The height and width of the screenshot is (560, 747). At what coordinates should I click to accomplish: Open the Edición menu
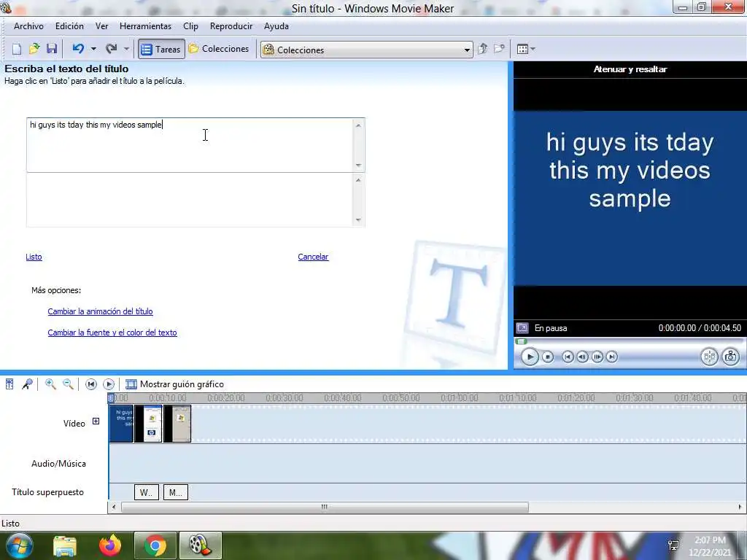[69, 27]
